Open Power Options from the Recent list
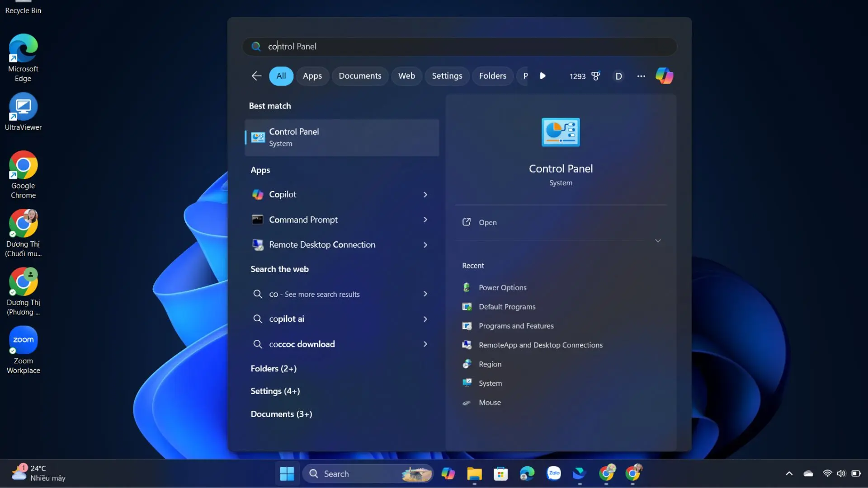868x488 pixels. 502,287
